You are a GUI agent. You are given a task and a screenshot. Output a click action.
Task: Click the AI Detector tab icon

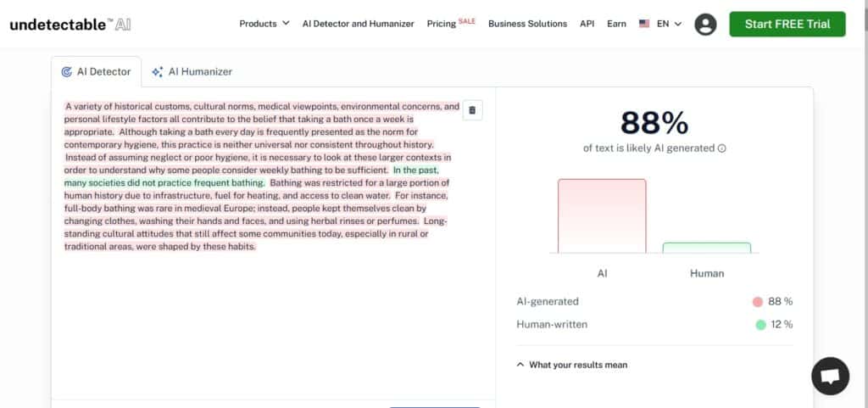pos(66,72)
